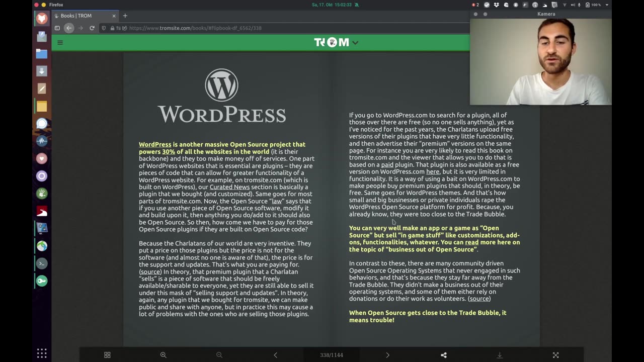The width and height of the screenshot is (644, 362).
Task: Open the Dropbox tray icon
Action: click(x=497, y=5)
